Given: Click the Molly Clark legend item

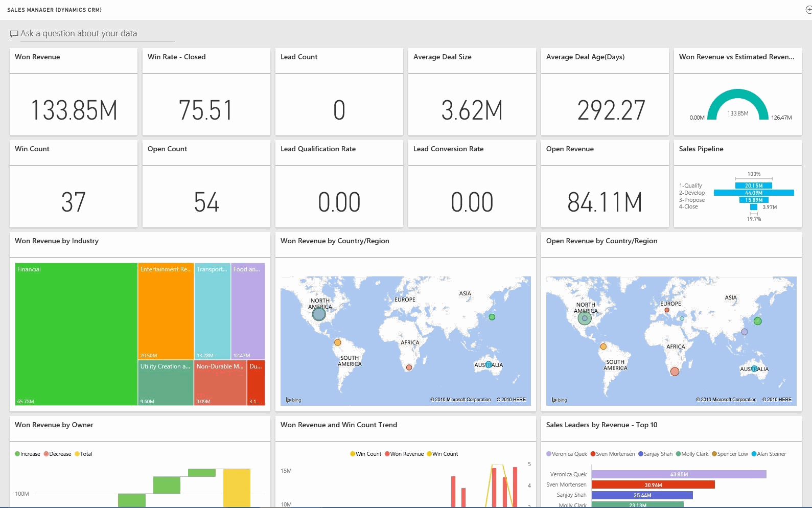Looking at the screenshot, I should [x=692, y=454].
